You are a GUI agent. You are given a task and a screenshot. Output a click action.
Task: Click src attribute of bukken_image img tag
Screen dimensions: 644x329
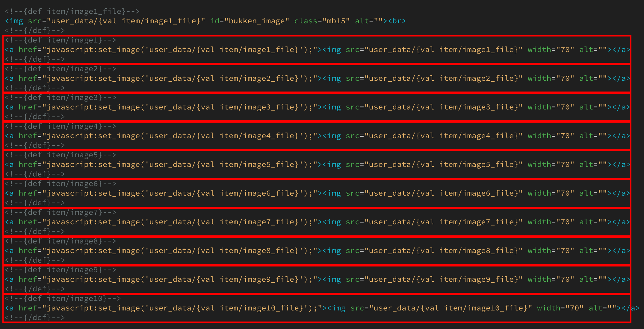(35, 21)
